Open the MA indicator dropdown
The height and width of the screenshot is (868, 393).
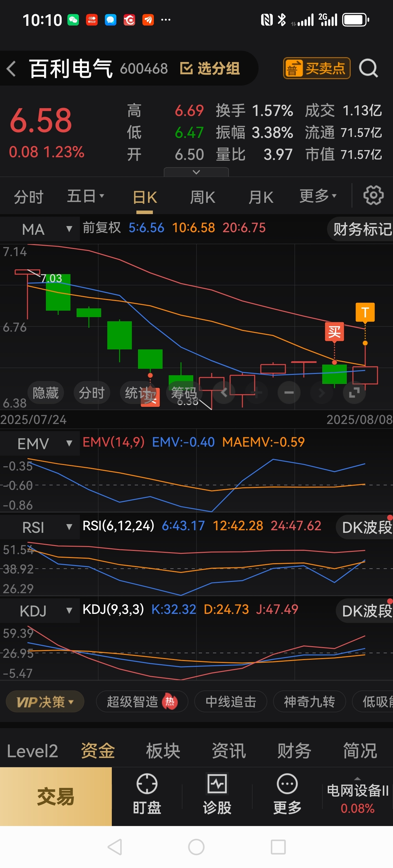click(40, 229)
